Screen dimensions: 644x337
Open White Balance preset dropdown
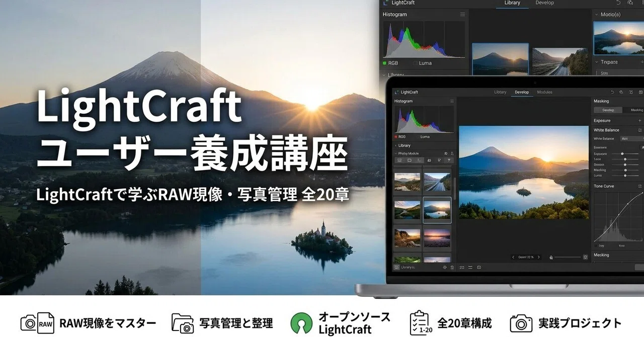[x=632, y=139]
